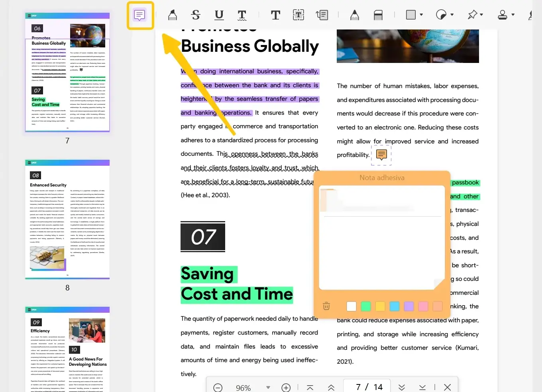Open the sticker tool dropdown arrow
This screenshot has height=392, width=542.
452,15
